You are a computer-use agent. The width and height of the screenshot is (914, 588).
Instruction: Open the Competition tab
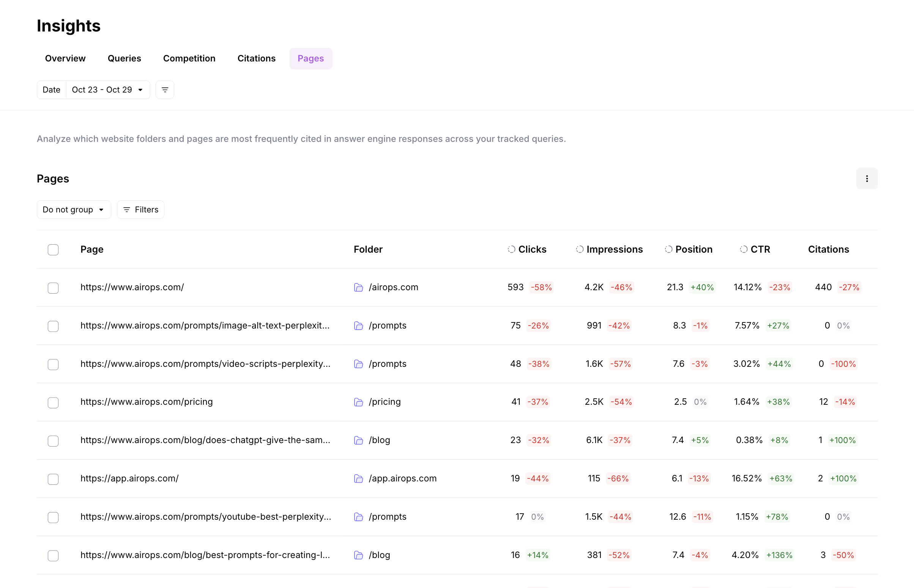point(189,58)
